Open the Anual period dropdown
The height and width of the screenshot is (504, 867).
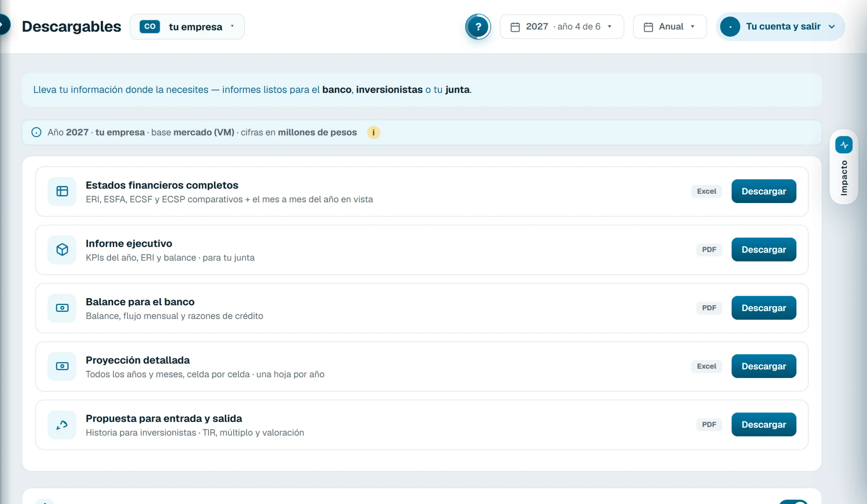[x=670, y=27]
